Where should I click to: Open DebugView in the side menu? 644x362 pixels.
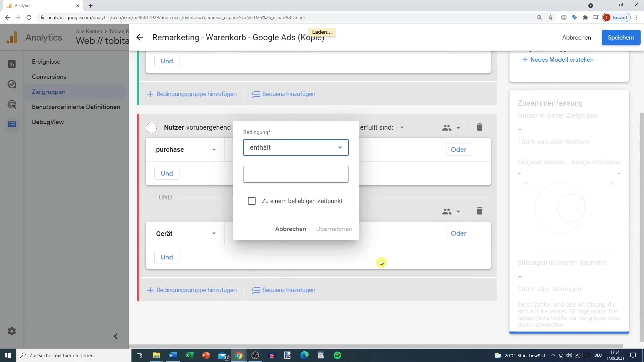click(x=48, y=122)
